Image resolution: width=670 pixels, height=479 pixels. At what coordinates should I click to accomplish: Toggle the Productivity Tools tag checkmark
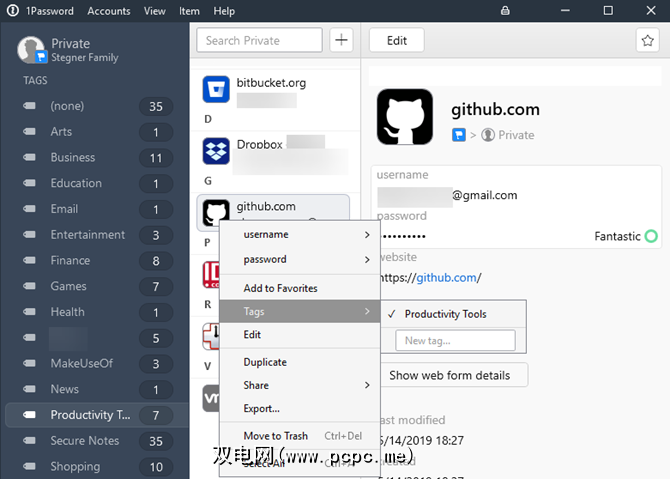click(x=391, y=314)
